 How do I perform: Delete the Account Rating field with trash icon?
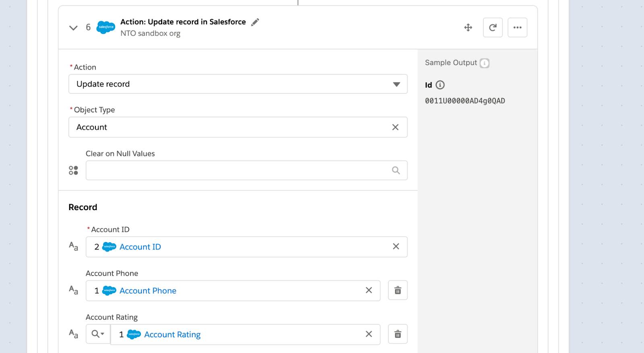coord(398,334)
